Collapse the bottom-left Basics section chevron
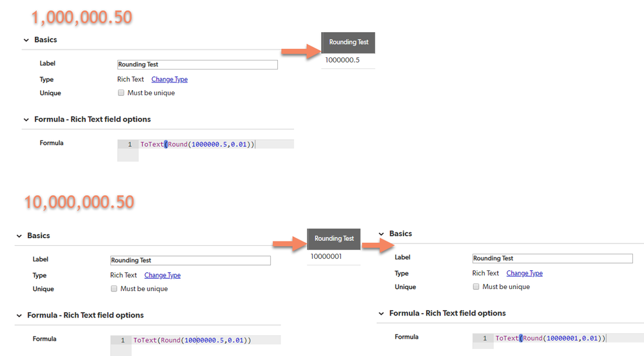Image resolution: width=644 pixels, height=356 pixels. [19, 236]
